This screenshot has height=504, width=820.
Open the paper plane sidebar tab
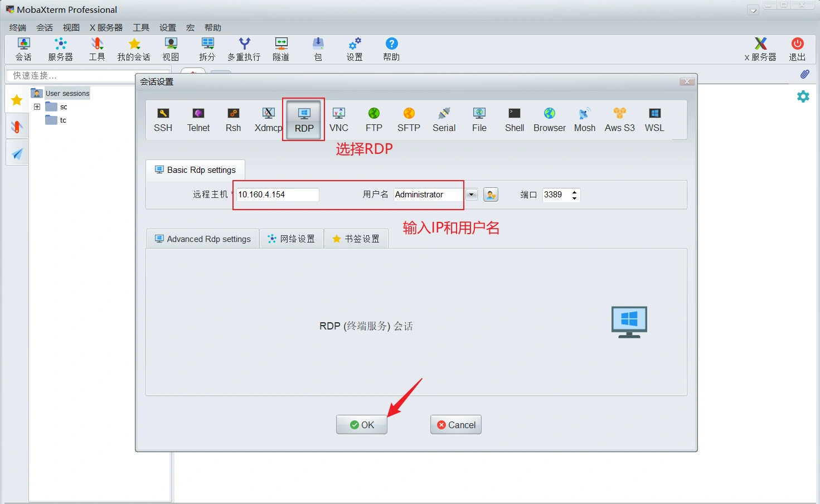17,153
